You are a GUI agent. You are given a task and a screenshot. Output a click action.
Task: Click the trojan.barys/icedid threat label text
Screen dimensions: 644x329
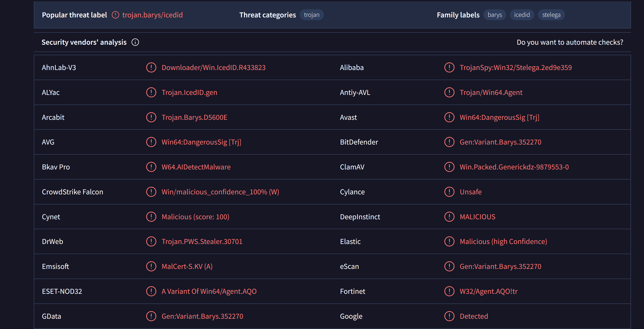point(152,15)
